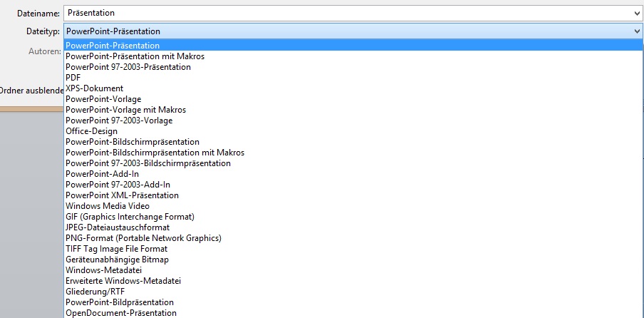Select PowerPoint-Vorlage mit Makros
This screenshot has width=644, height=318.
[x=353, y=109]
